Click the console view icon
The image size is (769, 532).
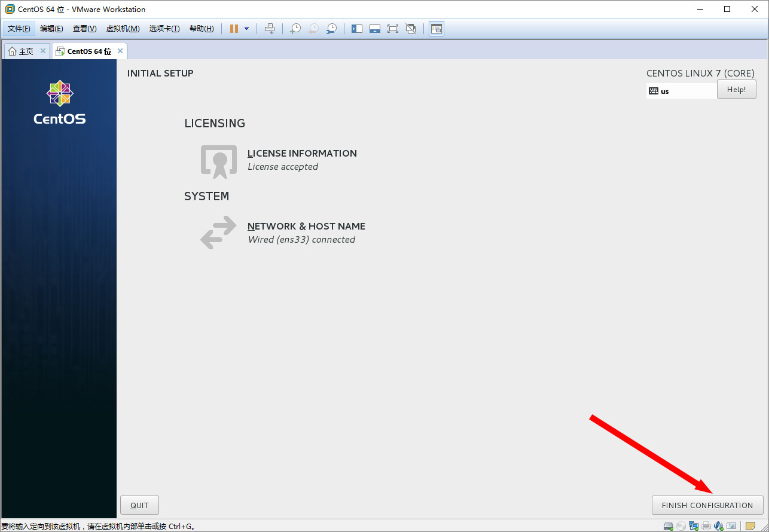(437, 29)
